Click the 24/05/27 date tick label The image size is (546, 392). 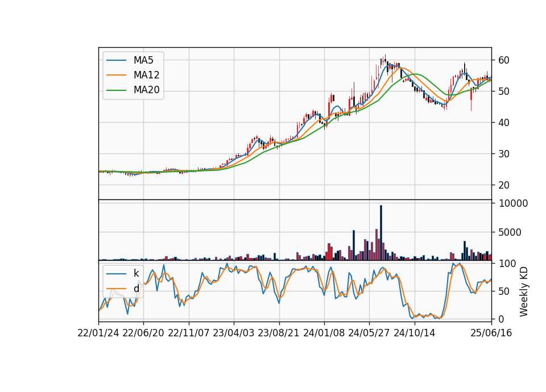pyautogui.click(x=369, y=333)
